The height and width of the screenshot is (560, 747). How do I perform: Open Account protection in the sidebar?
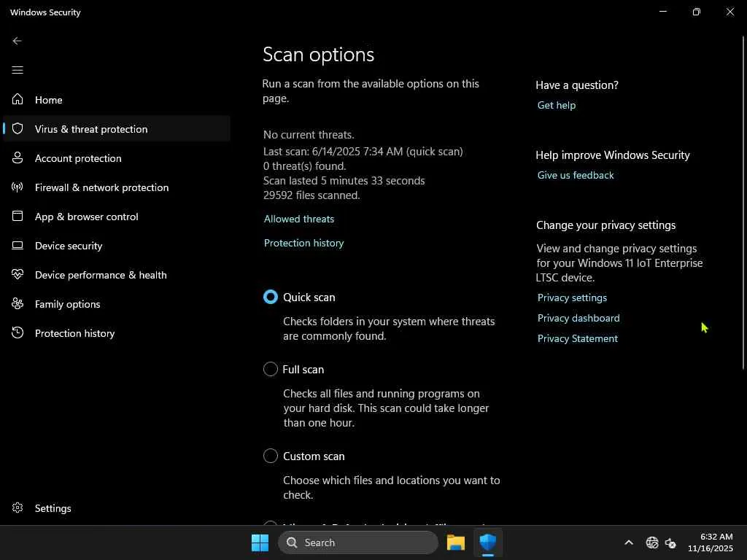coord(117,158)
